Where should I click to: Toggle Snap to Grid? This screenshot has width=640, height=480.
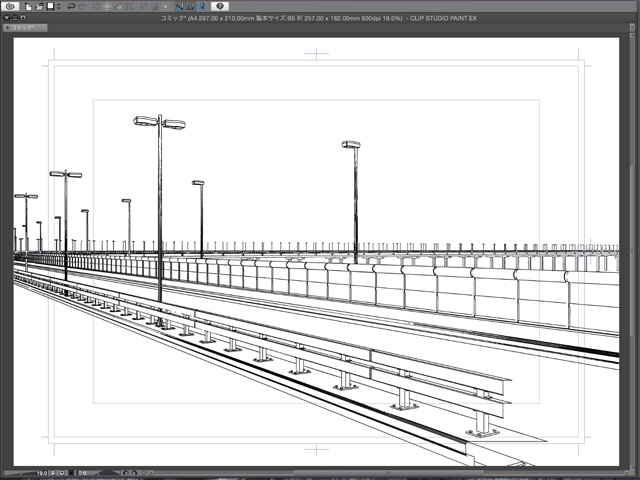(x=202, y=7)
